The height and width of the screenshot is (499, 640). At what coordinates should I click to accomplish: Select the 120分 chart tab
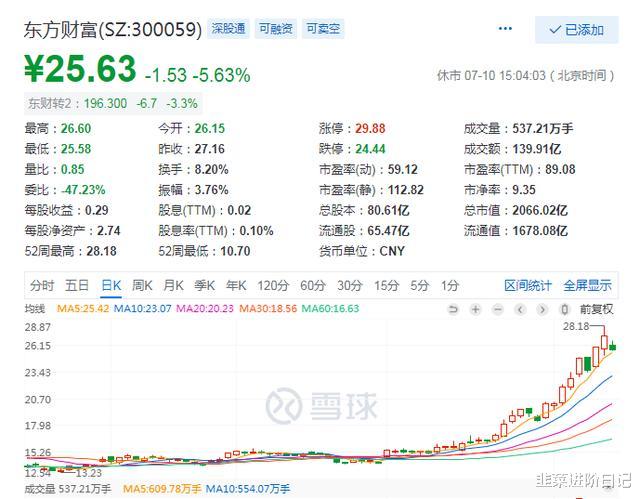pyautogui.click(x=273, y=285)
